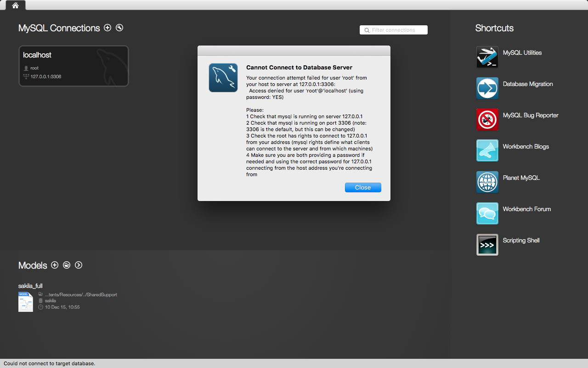
Task: Click the 127.0.0.1:3306 network address icon
Action: (x=26, y=76)
